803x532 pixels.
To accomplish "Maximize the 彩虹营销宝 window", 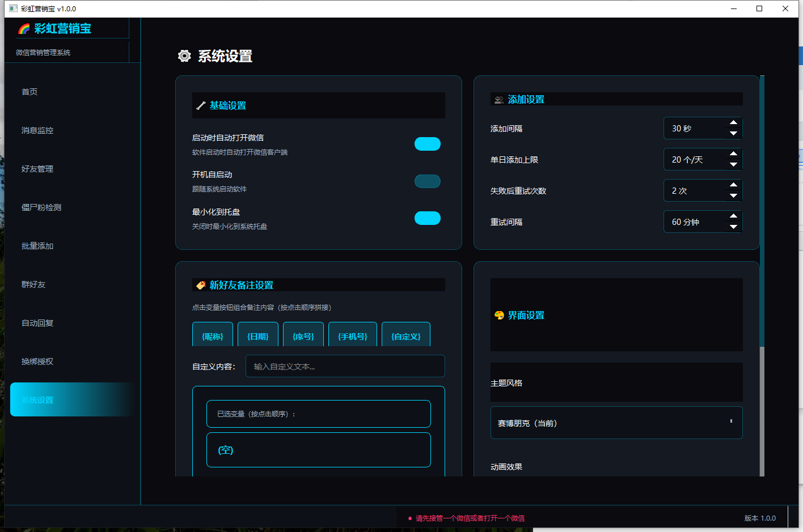I will click(759, 8).
